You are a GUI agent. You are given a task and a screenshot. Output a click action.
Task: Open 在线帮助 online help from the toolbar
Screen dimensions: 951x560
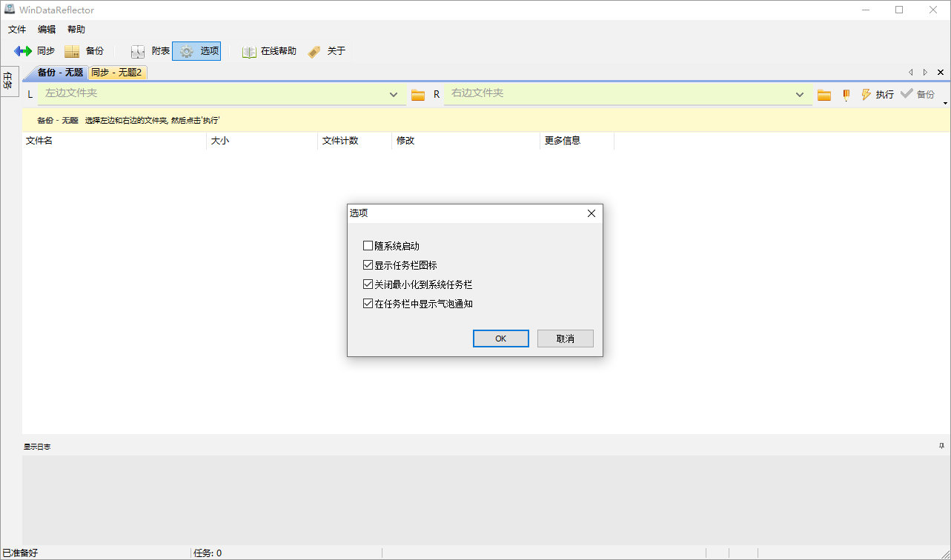coord(269,51)
